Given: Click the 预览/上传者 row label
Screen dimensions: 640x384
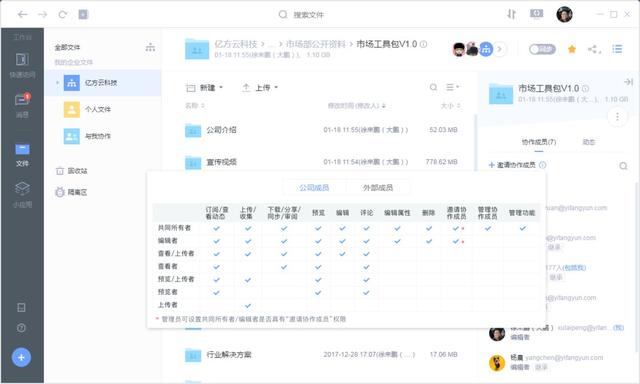Looking at the screenshot, I should (176, 279).
